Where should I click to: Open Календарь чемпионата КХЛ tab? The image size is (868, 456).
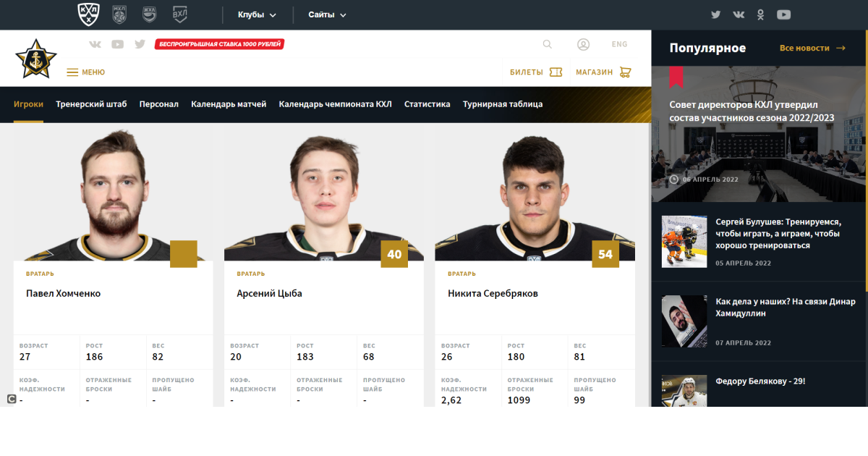[x=335, y=104]
